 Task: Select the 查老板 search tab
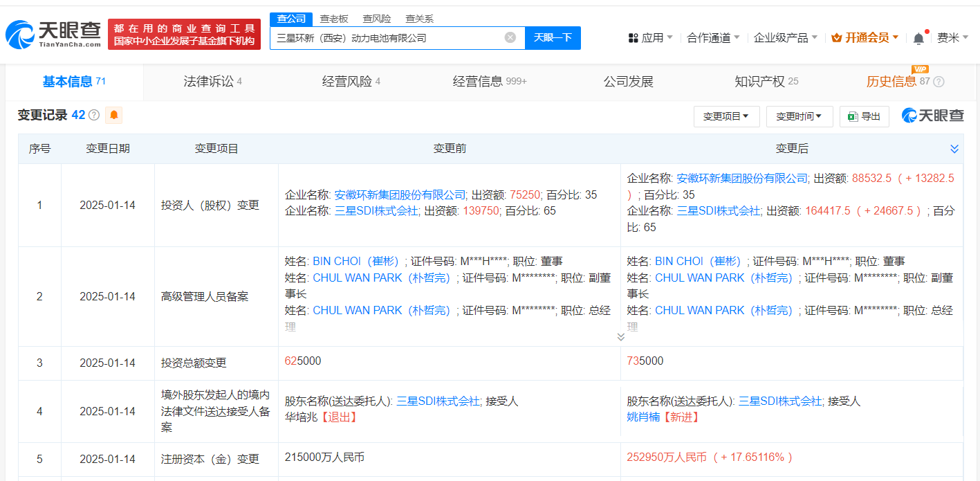click(x=334, y=19)
